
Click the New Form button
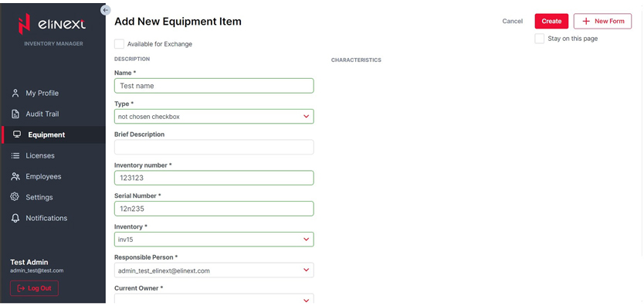click(x=602, y=22)
